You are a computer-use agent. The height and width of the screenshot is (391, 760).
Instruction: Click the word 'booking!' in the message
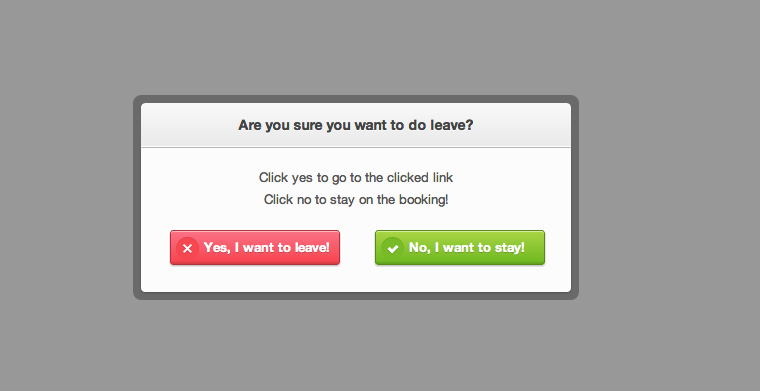click(x=424, y=200)
